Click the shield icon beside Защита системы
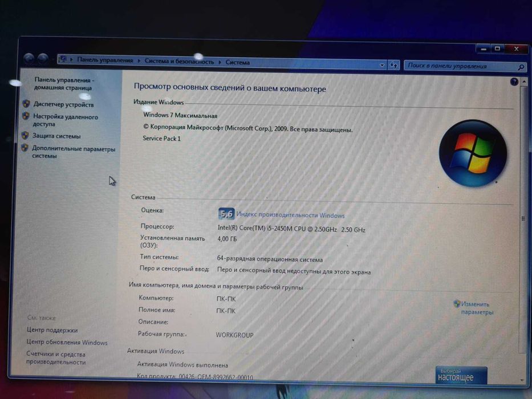 coord(25,136)
